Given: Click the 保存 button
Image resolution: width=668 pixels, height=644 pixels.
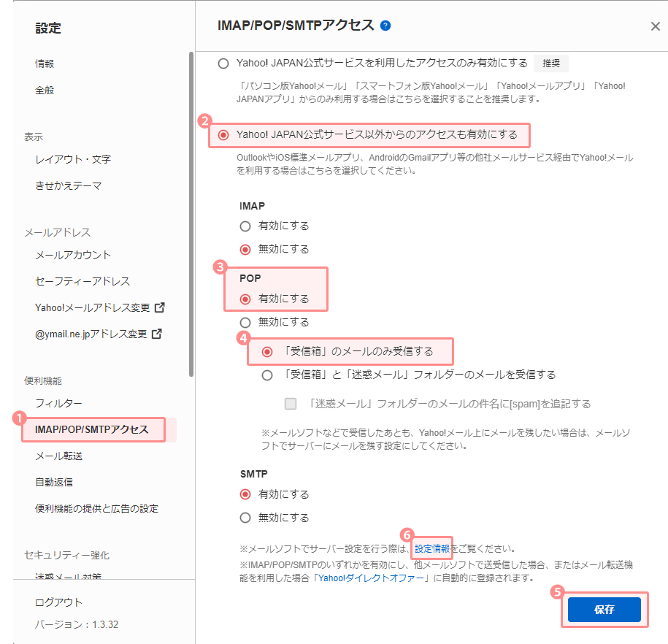Looking at the screenshot, I should point(604,610).
